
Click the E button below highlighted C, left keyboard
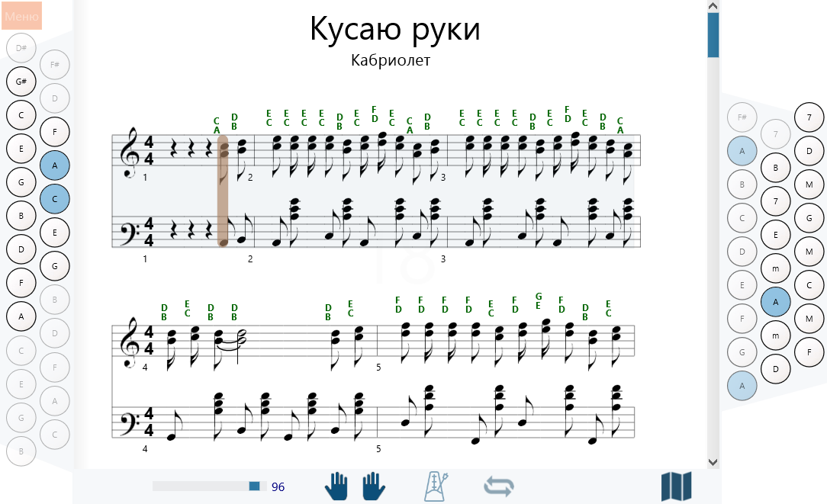click(55, 233)
